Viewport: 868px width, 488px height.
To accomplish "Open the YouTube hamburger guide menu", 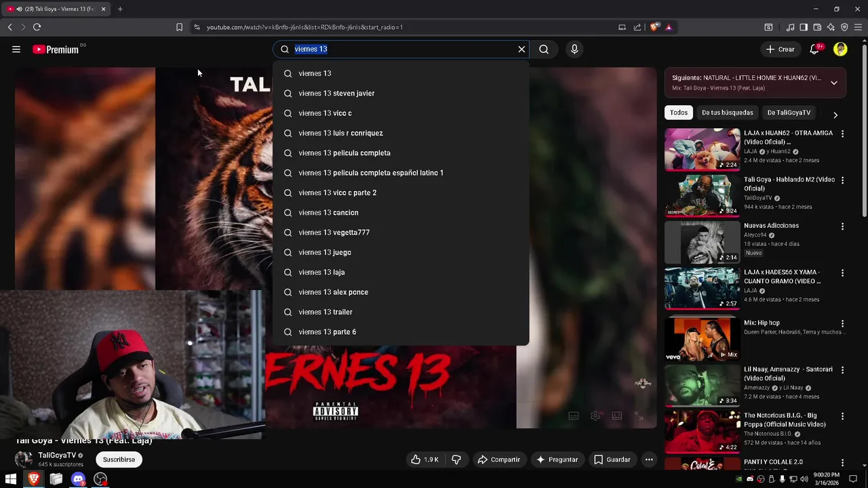I will pyautogui.click(x=16, y=49).
